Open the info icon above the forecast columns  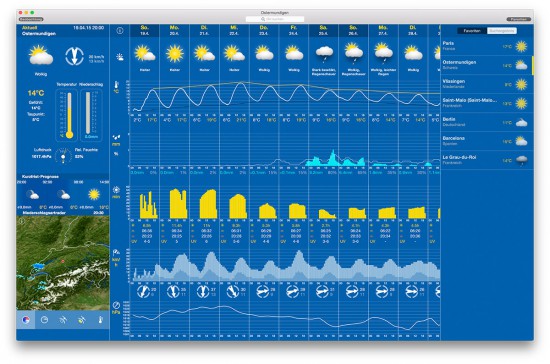coord(120,31)
